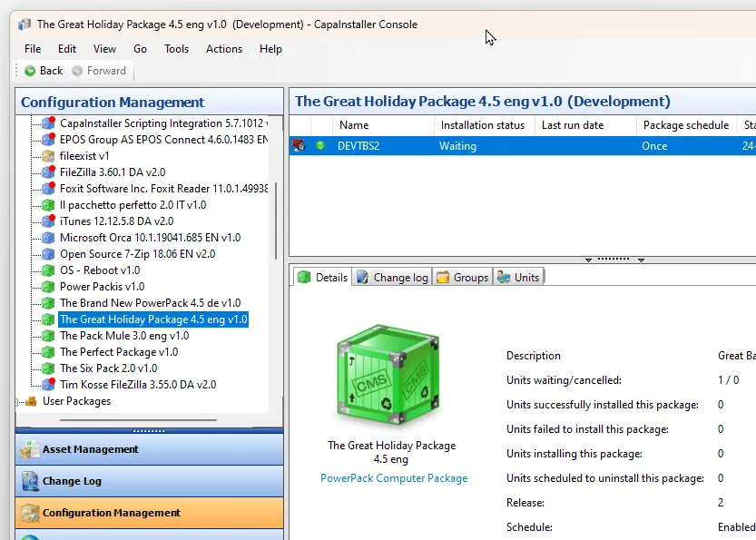The width and height of the screenshot is (756, 540).
Task: Click the Forward navigation button
Action: tap(99, 71)
